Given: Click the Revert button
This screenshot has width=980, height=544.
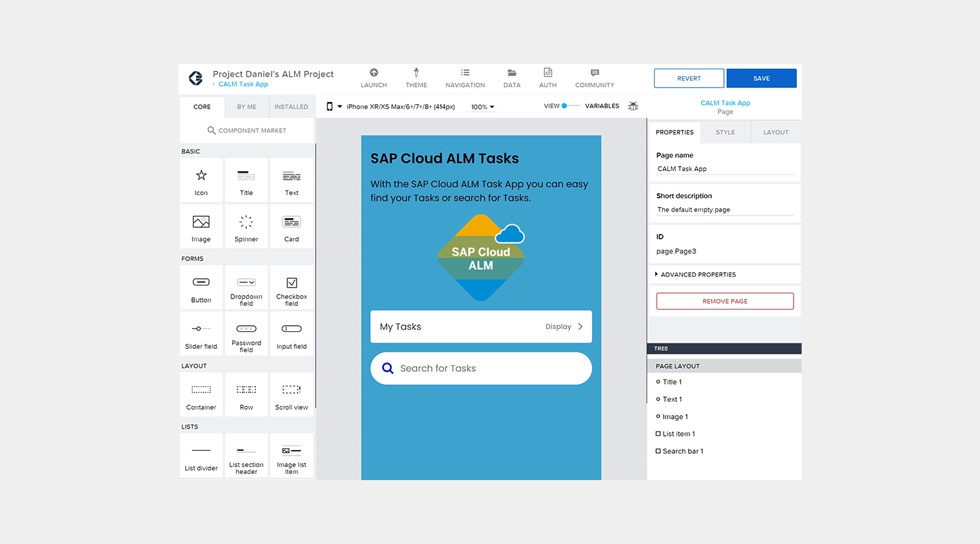Looking at the screenshot, I should [x=689, y=78].
